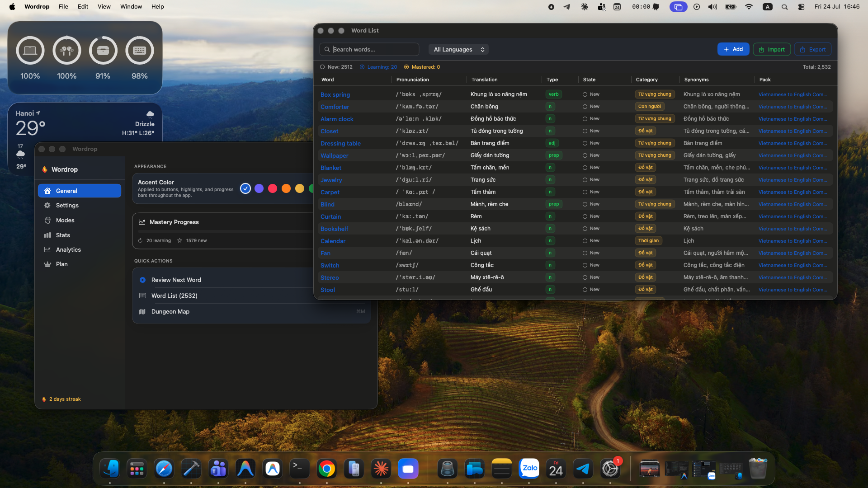
Task: Sort by Word column header
Action: [x=328, y=80]
